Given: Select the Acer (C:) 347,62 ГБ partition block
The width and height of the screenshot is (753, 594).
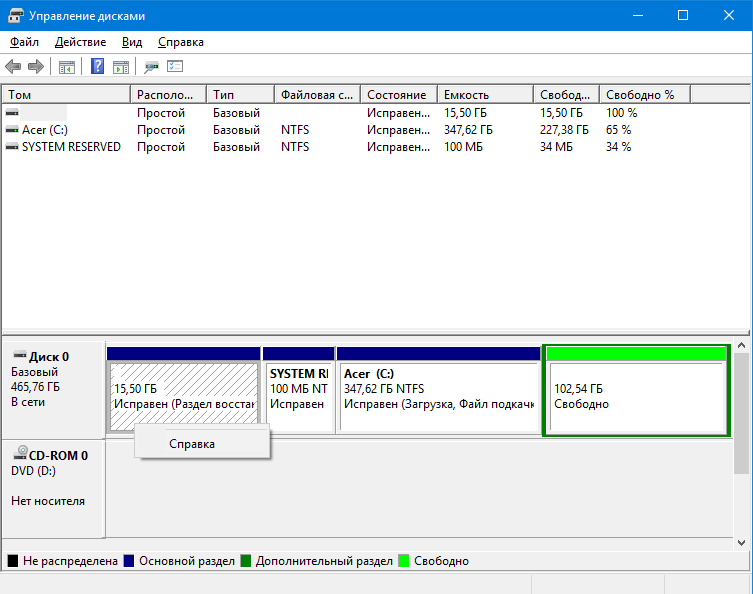Looking at the screenshot, I should (x=439, y=389).
